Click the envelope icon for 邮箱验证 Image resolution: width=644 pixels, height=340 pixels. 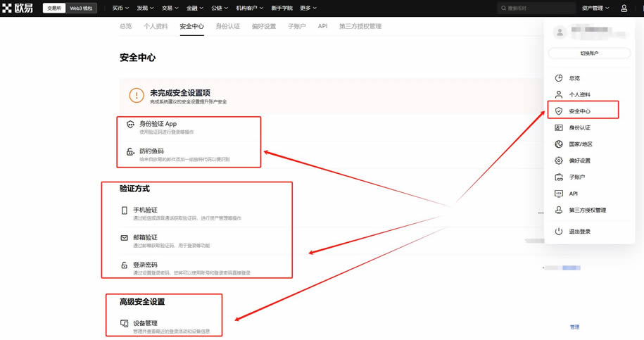(x=125, y=238)
